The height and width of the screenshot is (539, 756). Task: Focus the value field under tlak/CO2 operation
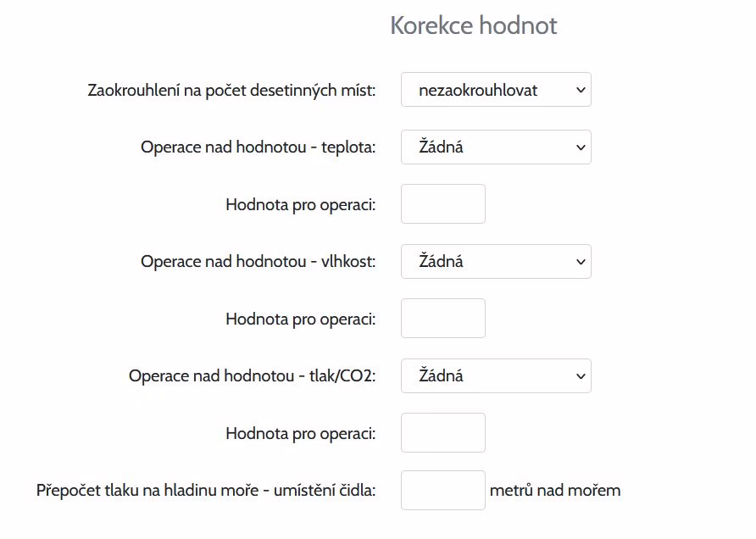point(442,433)
